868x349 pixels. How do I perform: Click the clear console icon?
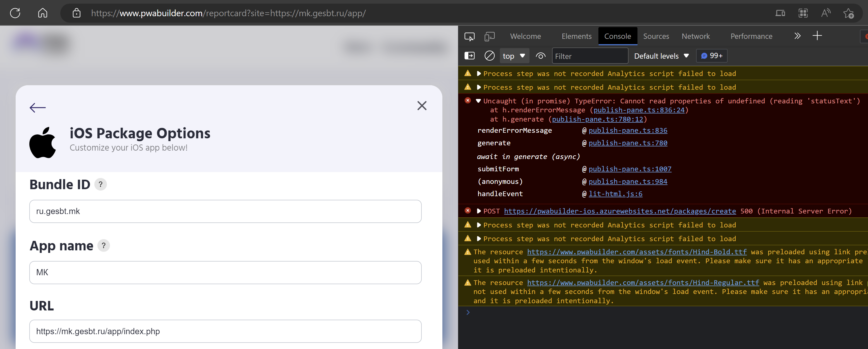[489, 56]
